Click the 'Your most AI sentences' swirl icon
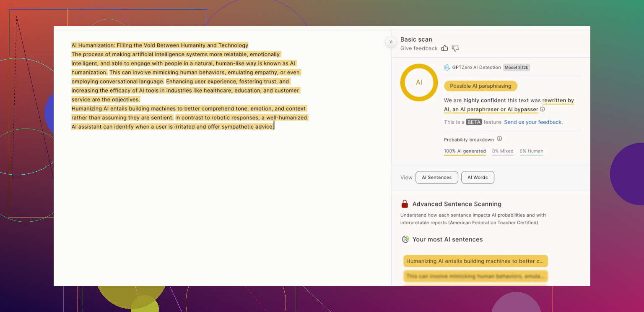644x312 pixels. click(405, 239)
